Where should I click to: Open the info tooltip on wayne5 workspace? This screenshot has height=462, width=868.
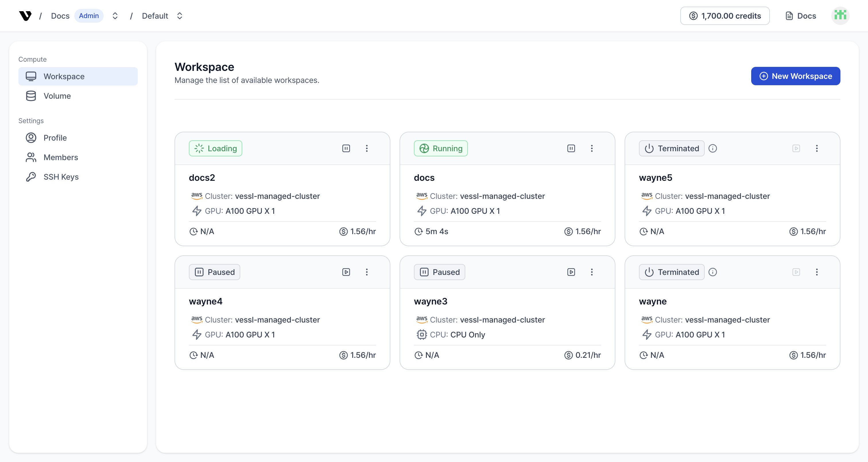[713, 148]
